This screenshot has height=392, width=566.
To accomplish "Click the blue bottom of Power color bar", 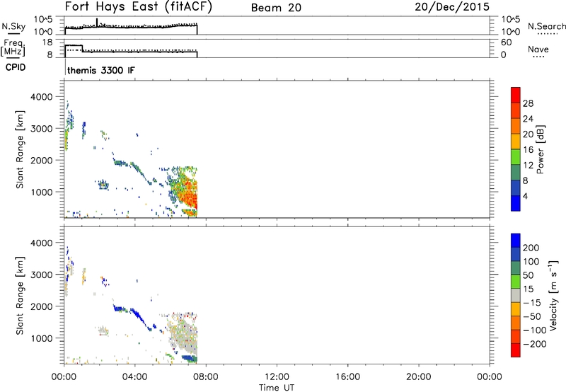I will point(516,203).
